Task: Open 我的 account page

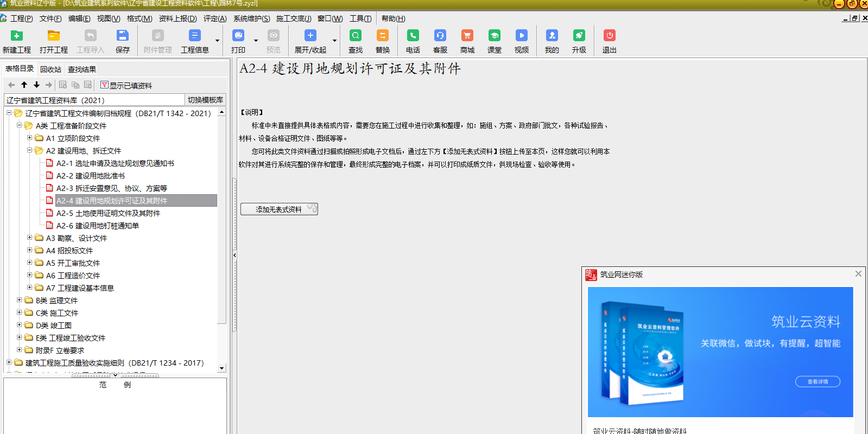Action: tap(552, 42)
